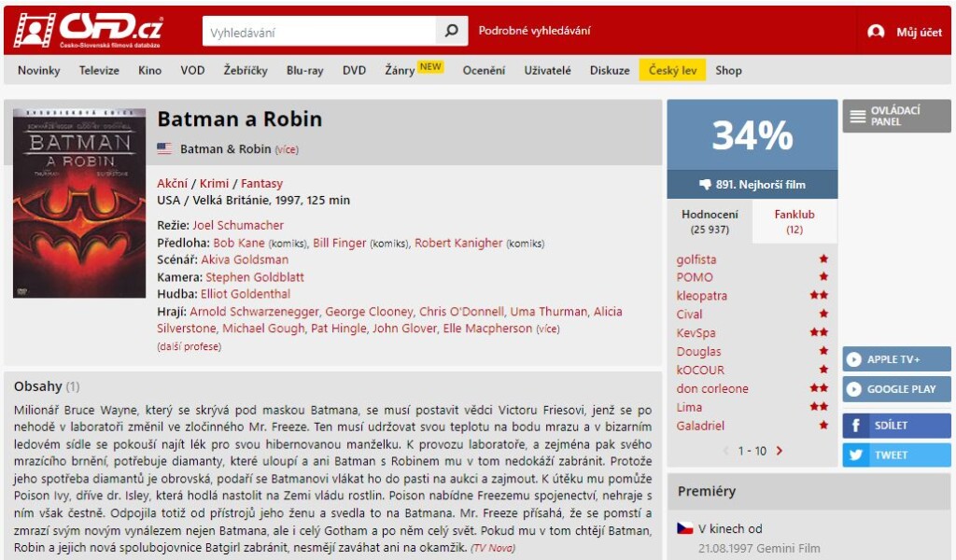This screenshot has height=560, width=956.
Task: Click the Tweet button
Action: pyautogui.click(x=896, y=455)
